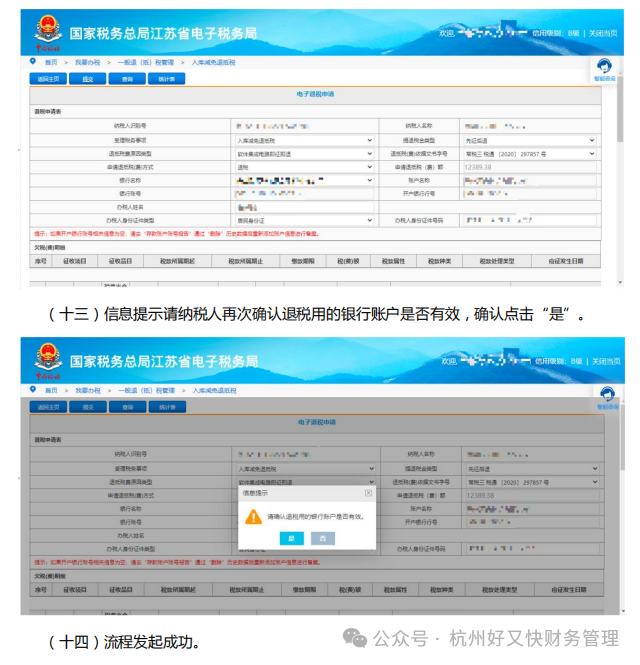Screen dimensions: 640x665
Task: Click the 征收品目 column header in the undimmed screenshot
Action: pos(120,261)
